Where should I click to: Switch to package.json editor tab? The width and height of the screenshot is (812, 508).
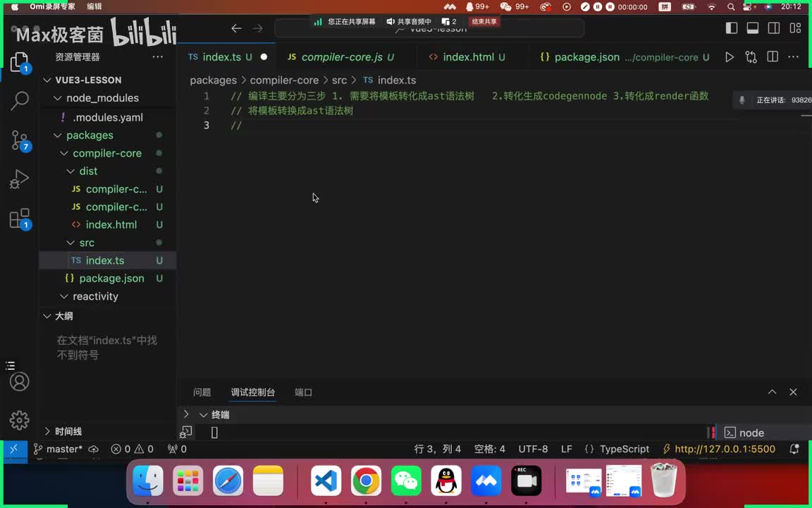click(x=624, y=57)
